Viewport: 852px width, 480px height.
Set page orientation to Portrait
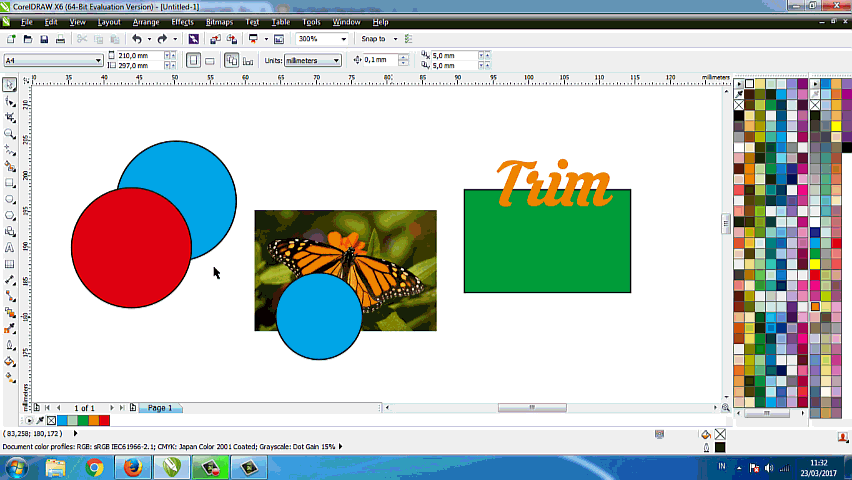[x=193, y=60]
